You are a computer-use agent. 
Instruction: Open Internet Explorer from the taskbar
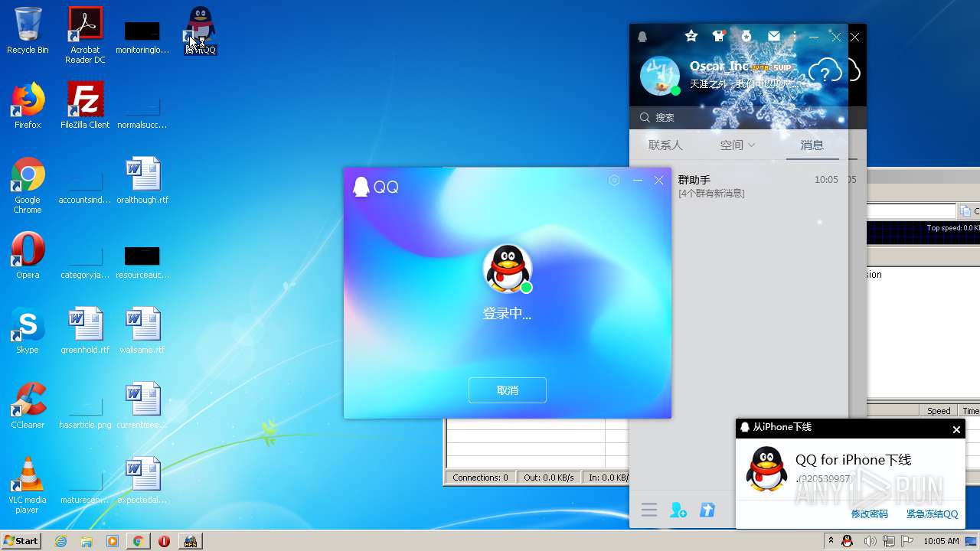60,541
